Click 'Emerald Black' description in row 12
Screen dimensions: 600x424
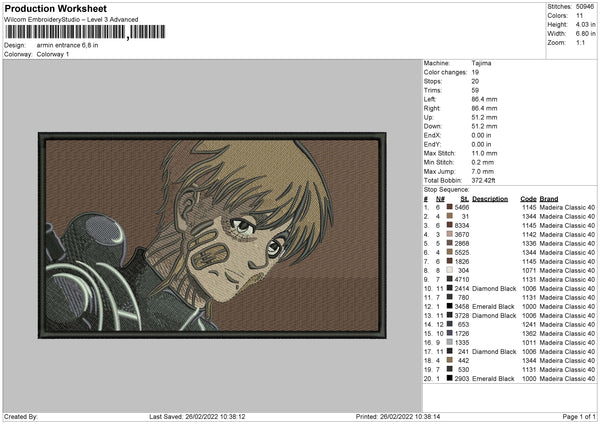click(x=494, y=307)
